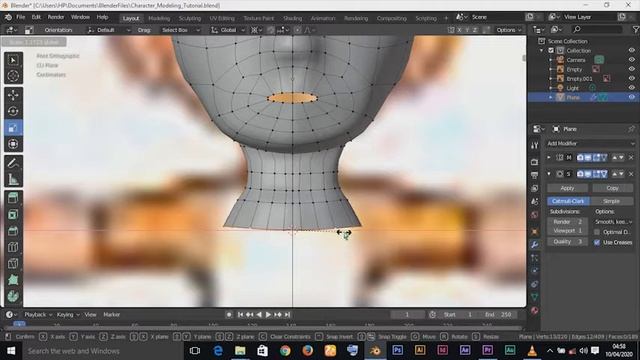This screenshot has width=640, height=360.
Task: Enable the Optimal Display checkbox
Action: [x=597, y=232]
